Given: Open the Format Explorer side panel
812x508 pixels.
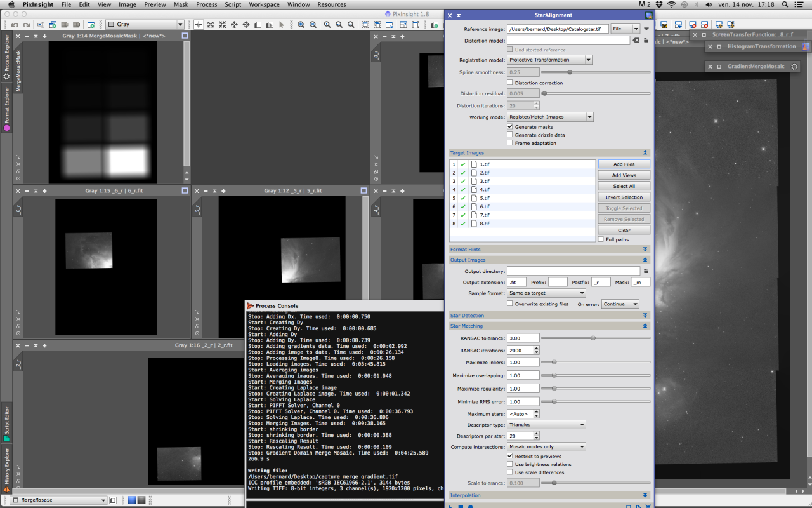Looking at the screenshot, I should 7,108.
